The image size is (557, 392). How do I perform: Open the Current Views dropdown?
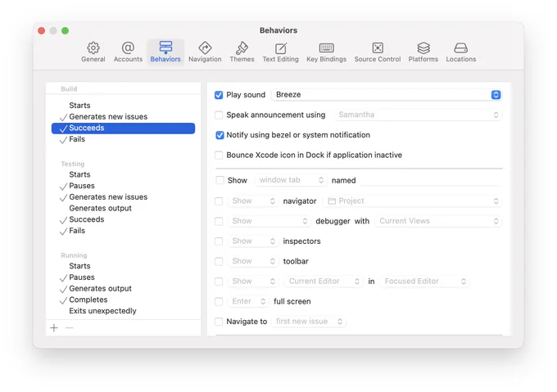click(x=438, y=221)
